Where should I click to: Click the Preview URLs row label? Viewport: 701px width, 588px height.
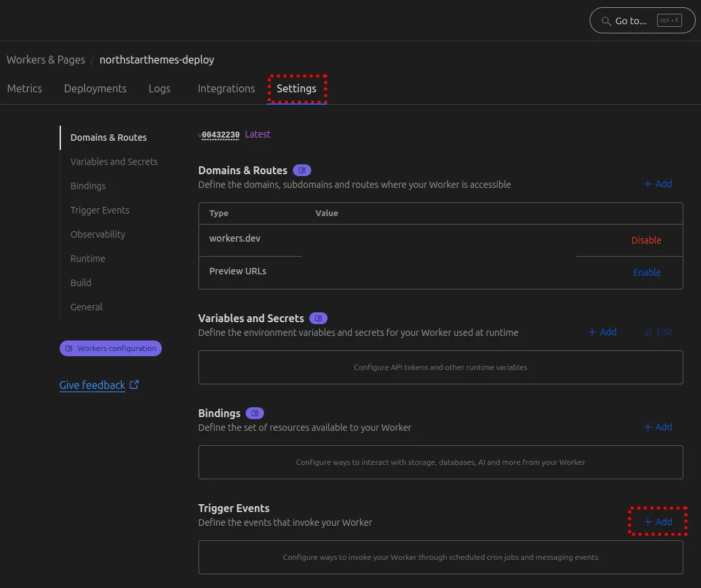pyautogui.click(x=237, y=271)
